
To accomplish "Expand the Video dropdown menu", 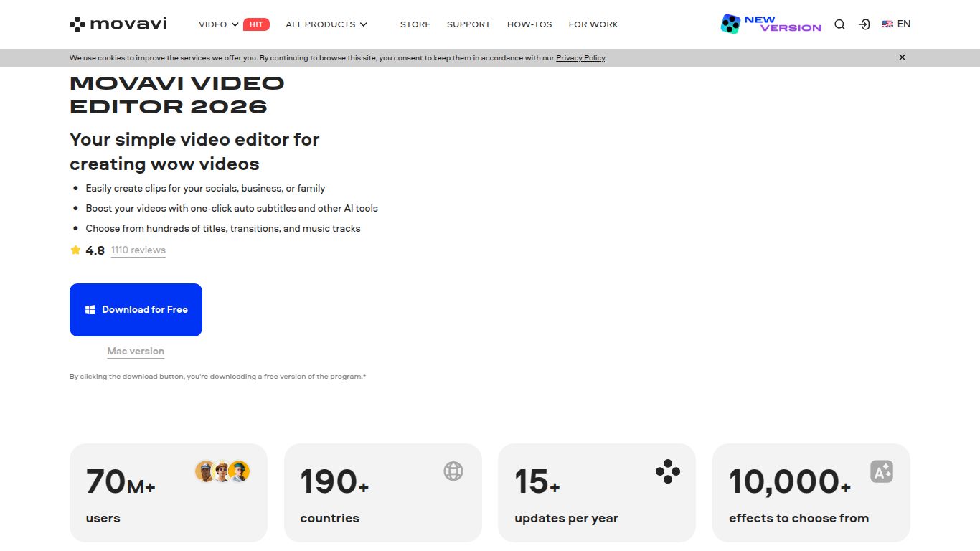I will [219, 24].
